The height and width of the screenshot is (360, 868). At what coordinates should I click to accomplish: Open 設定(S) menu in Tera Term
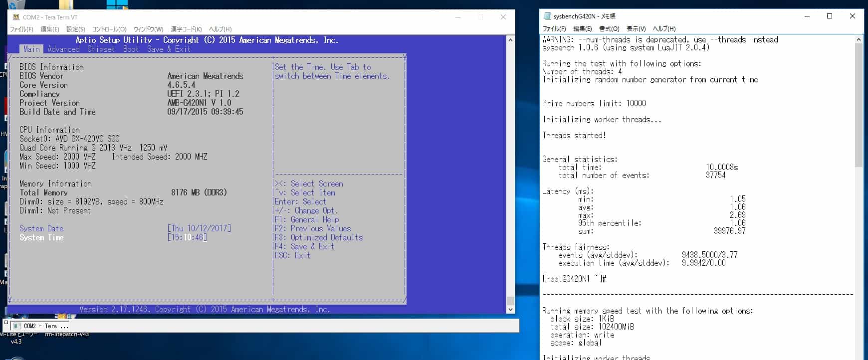coord(76,29)
